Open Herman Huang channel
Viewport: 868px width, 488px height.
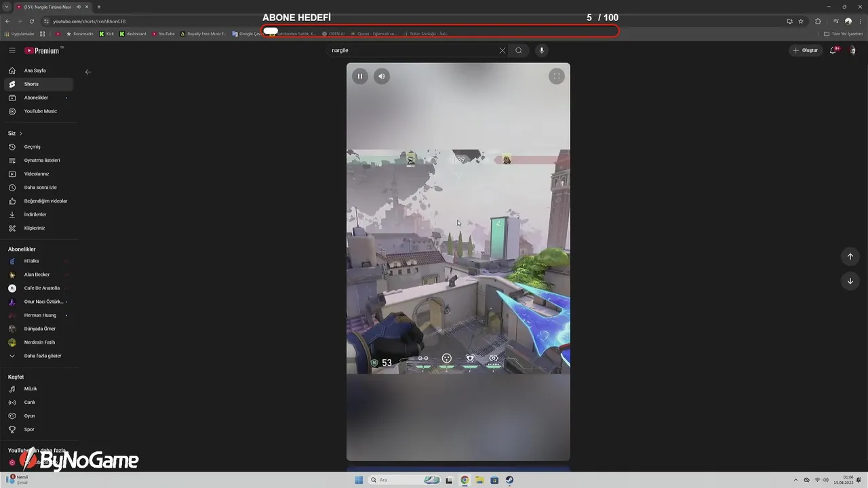tap(39, 315)
